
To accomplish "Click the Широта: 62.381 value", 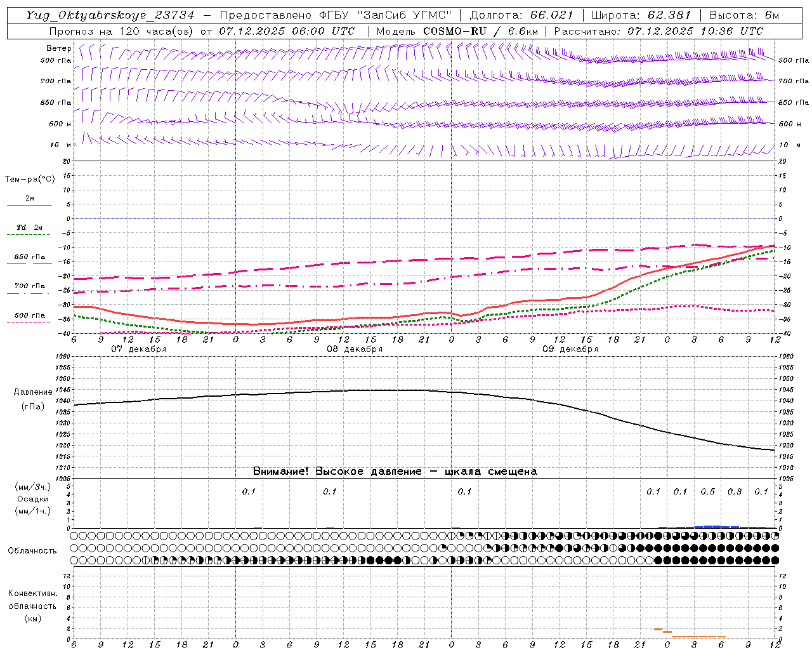I will tap(641, 15).
